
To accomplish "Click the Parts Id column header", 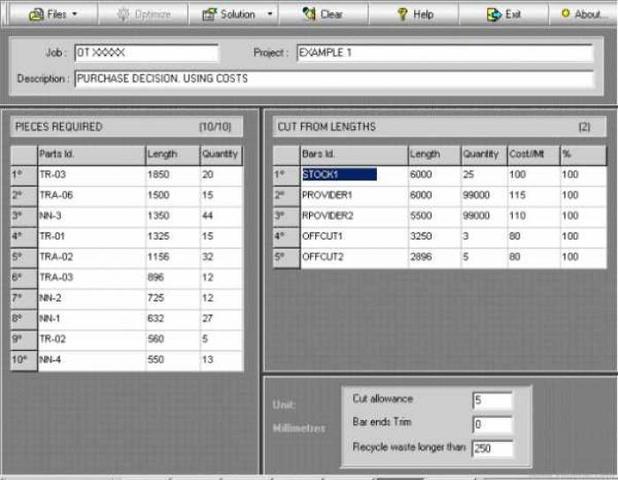I will click(x=91, y=155).
